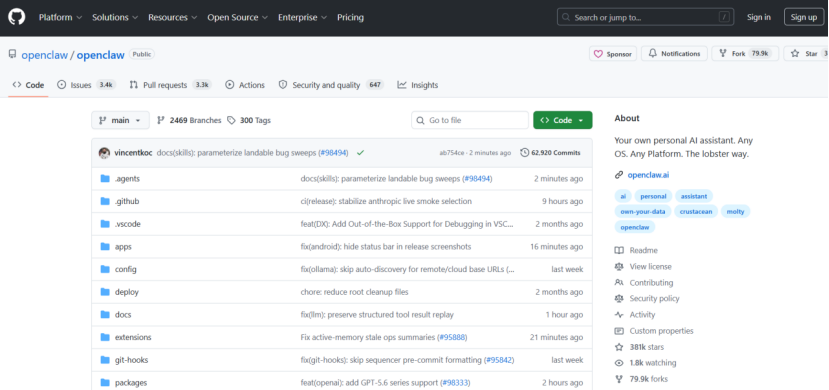The width and height of the screenshot is (829, 390).
Task: Open the 62,920 Commits history
Action: [550, 153]
